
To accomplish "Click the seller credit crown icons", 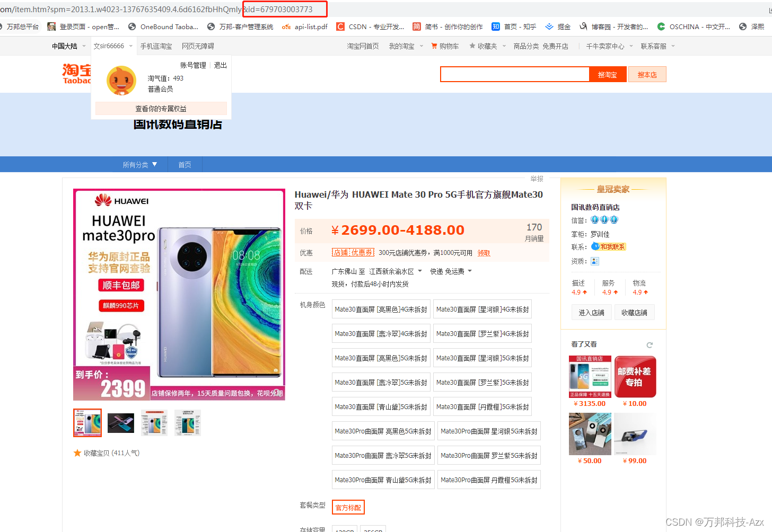I will (604, 219).
